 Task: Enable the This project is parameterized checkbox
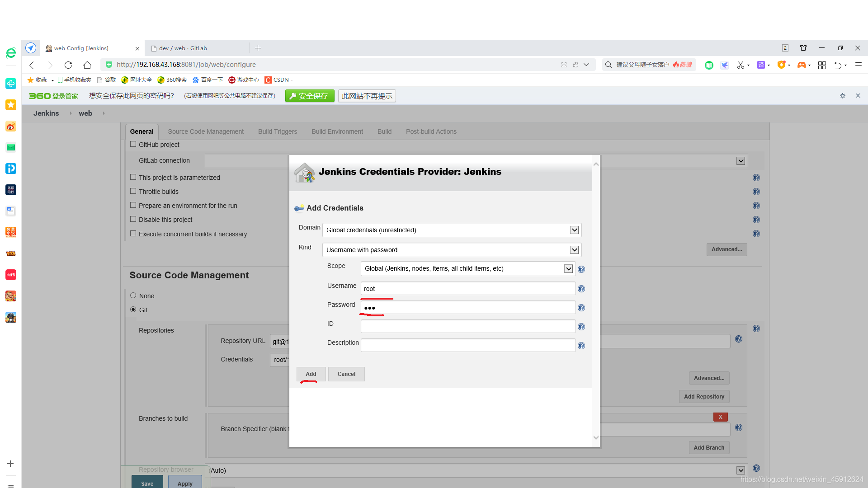[133, 176]
